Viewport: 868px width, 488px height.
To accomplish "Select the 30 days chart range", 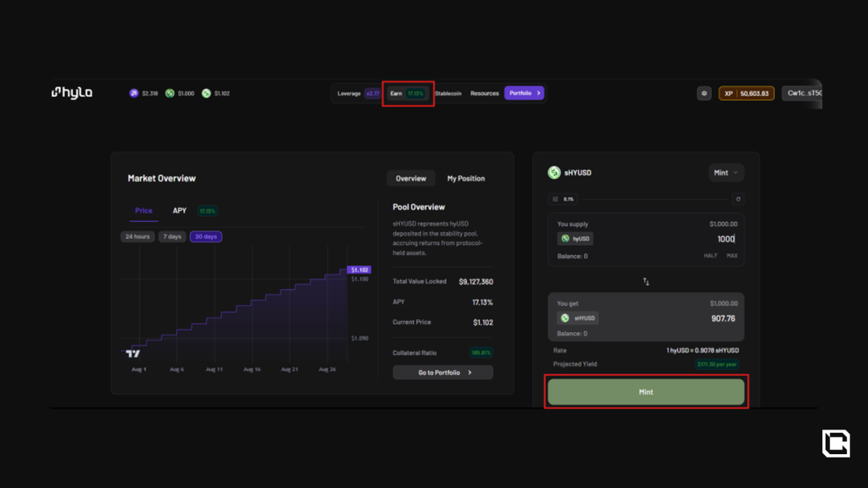I will click(206, 236).
